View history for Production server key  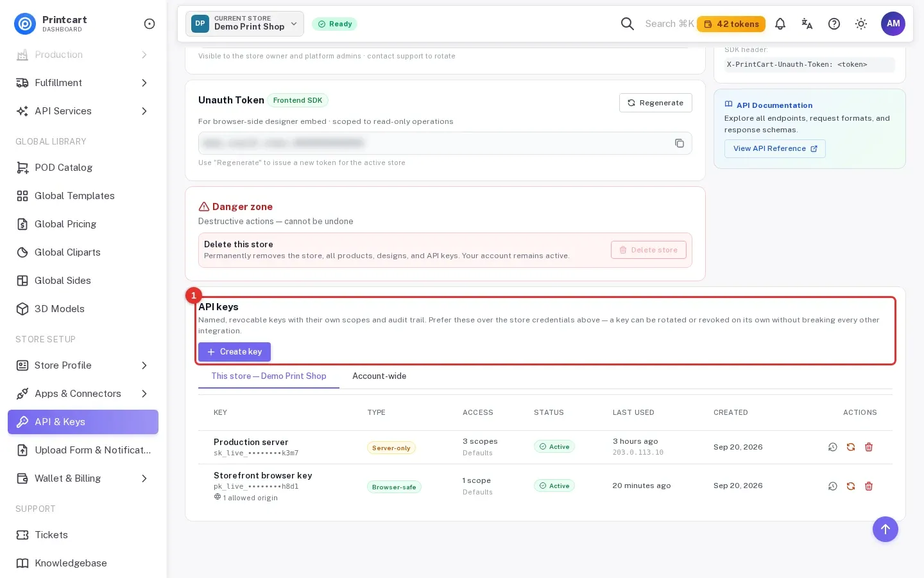[833, 447]
